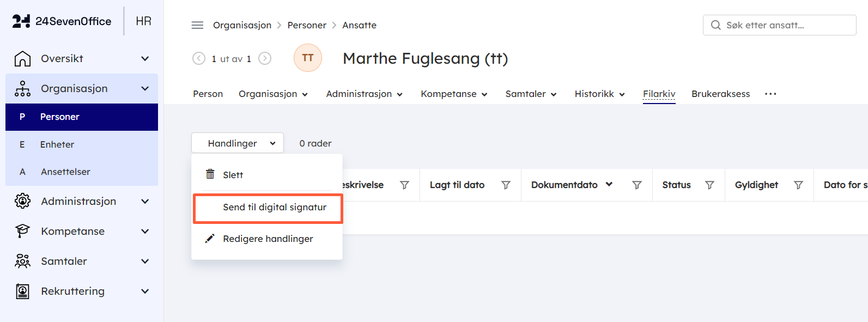Click the Gyldighet column filter icon
Screen dimensions: 868x322
coord(798,185)
